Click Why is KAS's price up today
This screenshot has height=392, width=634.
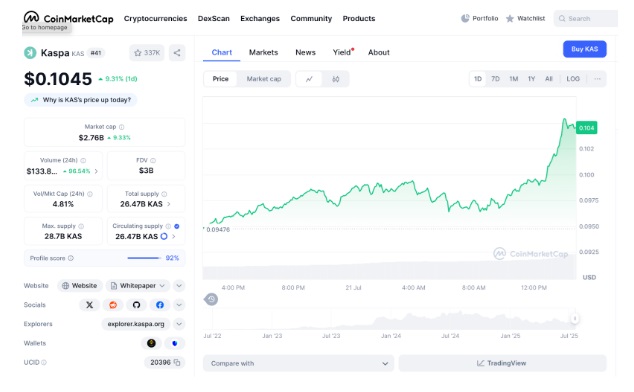coord(81,100)
